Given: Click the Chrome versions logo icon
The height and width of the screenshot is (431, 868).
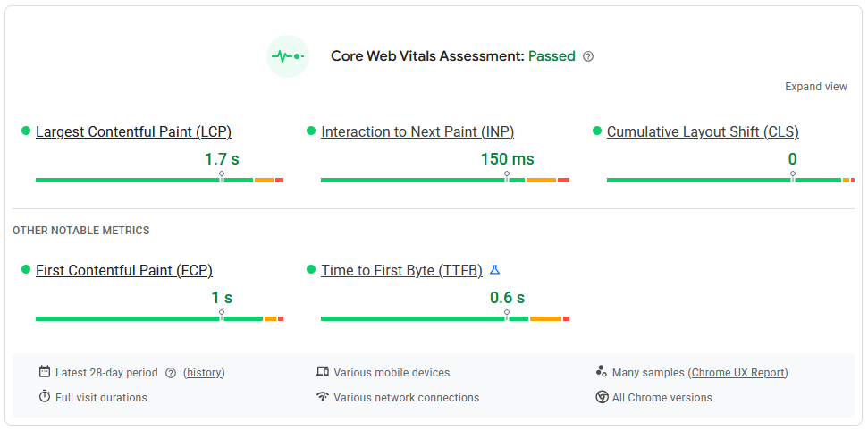Looking at the screenshot, I should (x=602, y=397).
